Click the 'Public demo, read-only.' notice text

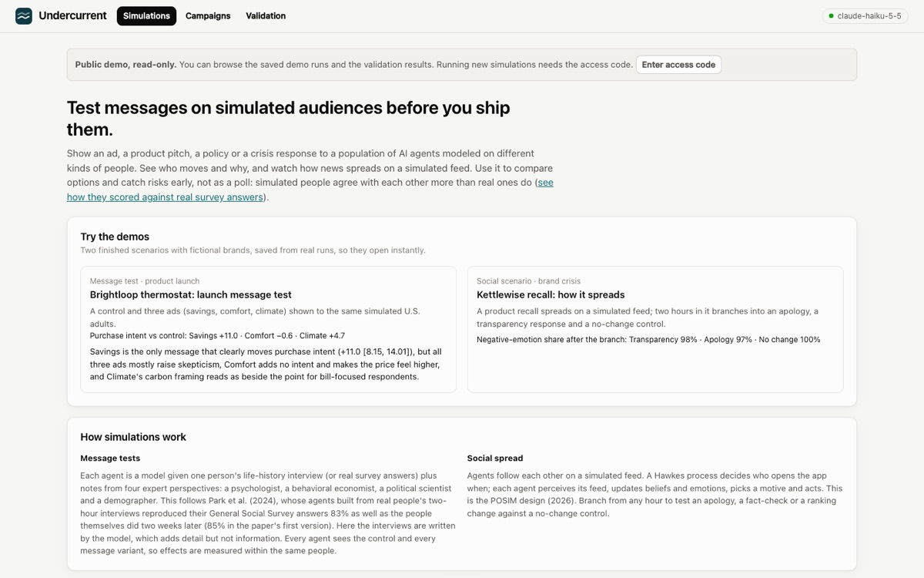click(126, 65)
